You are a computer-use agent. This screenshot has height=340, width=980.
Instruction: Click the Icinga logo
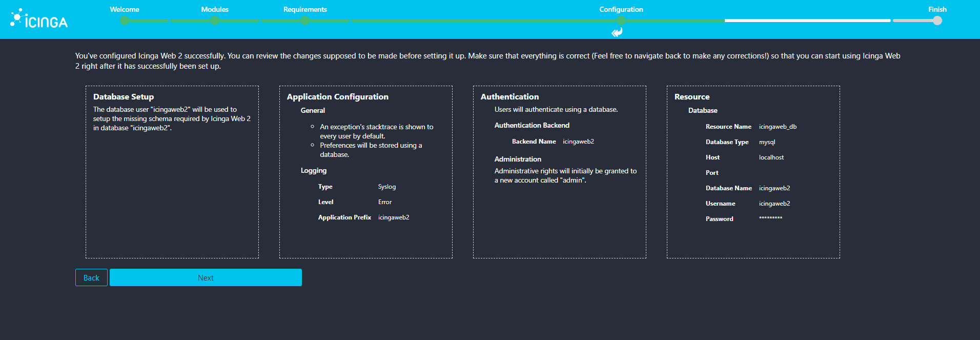pyautogui.click(x=39, y=19)
